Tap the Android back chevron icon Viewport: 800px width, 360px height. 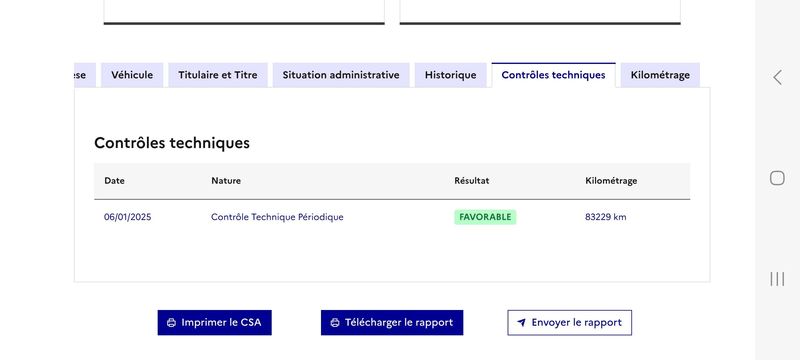(777, 78)
